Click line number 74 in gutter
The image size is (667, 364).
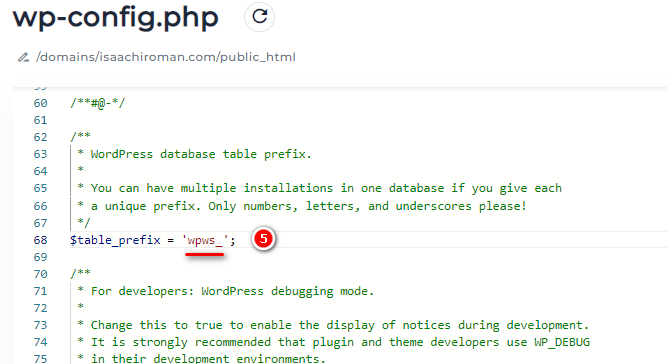point(40,342)
